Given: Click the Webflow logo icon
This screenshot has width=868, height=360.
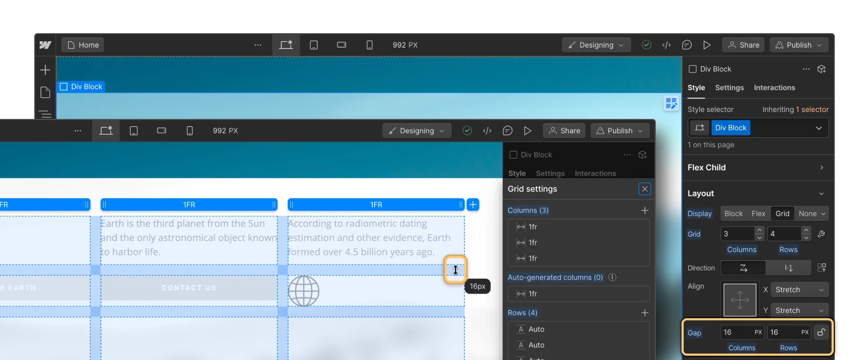Looking at the screenshot, I should click(x=46, y=45).
